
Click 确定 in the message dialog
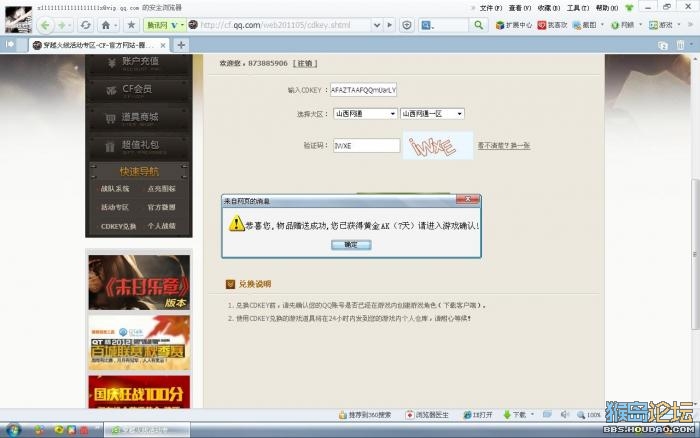tap(351, 245)
